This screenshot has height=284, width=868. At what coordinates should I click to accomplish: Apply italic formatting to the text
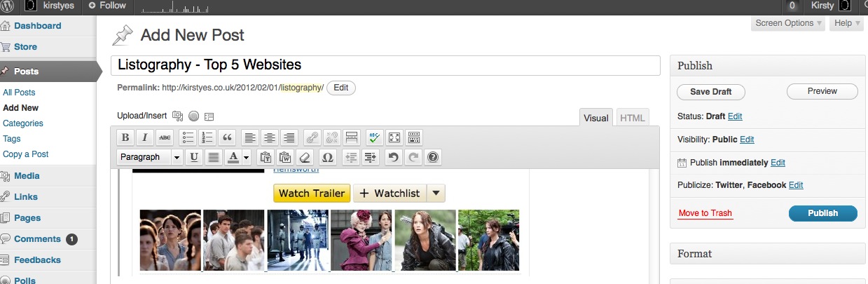point(145,137)
